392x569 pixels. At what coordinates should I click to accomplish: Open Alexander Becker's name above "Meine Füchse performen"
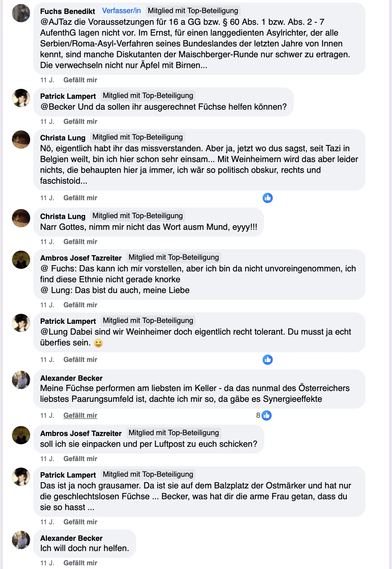pyautogui.click(x=71, y=378)
